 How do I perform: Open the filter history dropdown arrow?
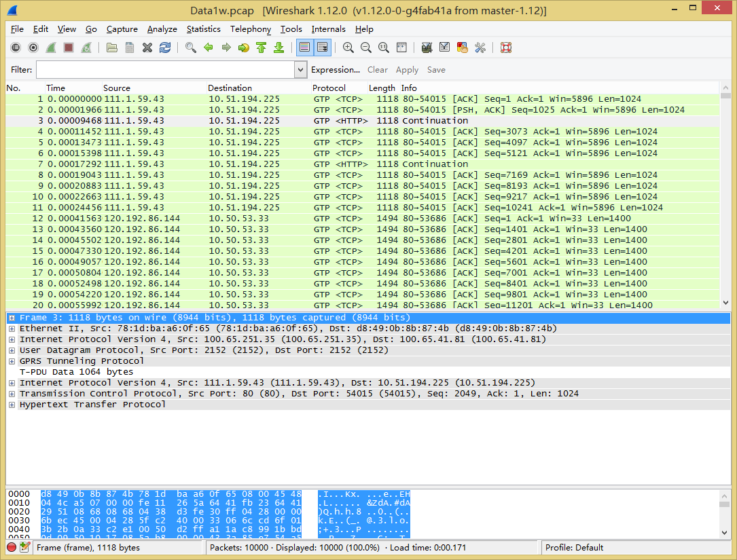coord(301,70)
